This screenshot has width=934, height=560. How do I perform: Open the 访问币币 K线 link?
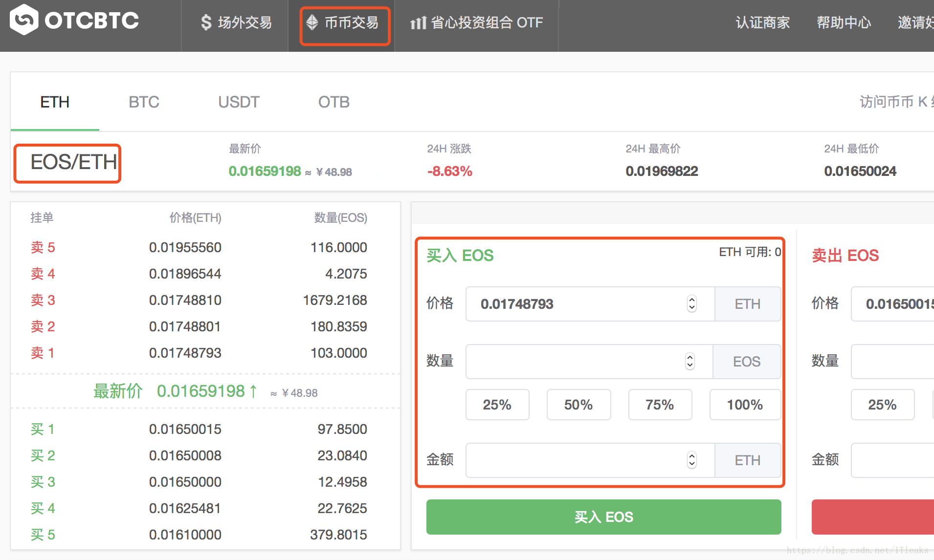(x=896, y=102)
